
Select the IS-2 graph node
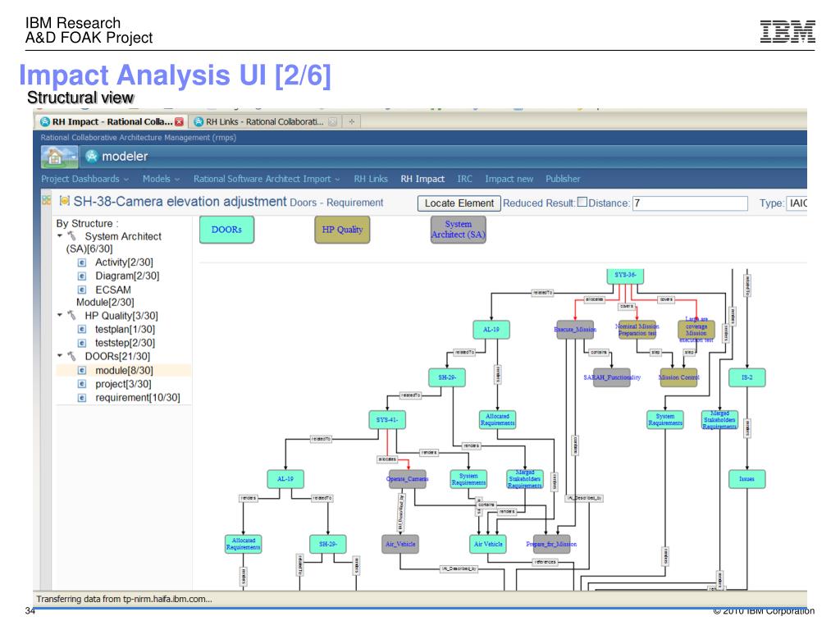coord(746,377)
